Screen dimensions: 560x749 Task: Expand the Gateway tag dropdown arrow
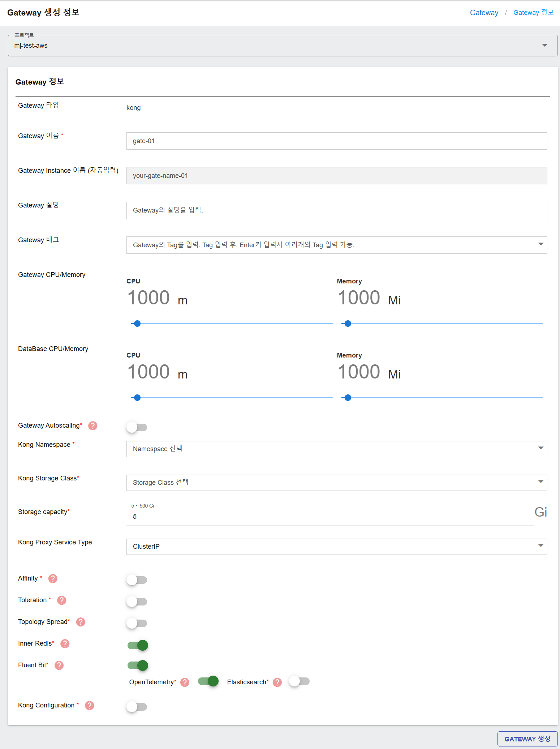pos(540,244)
